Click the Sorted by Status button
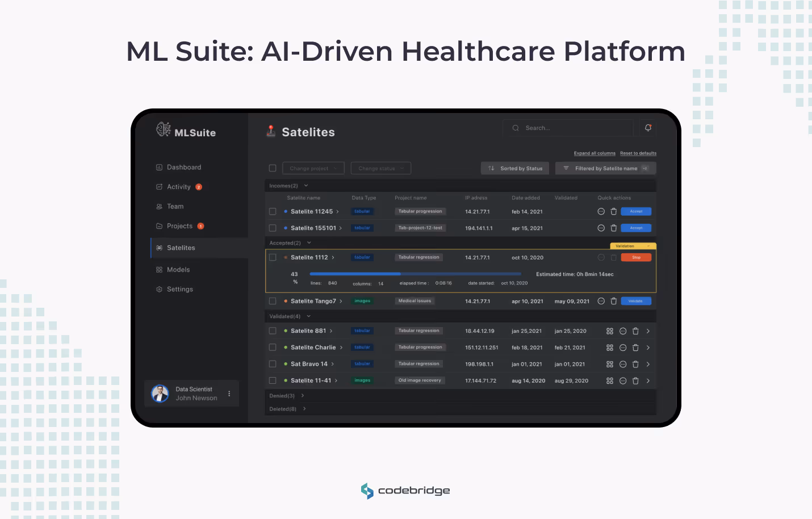The image size is (812, 519). (x=515, y=168)
